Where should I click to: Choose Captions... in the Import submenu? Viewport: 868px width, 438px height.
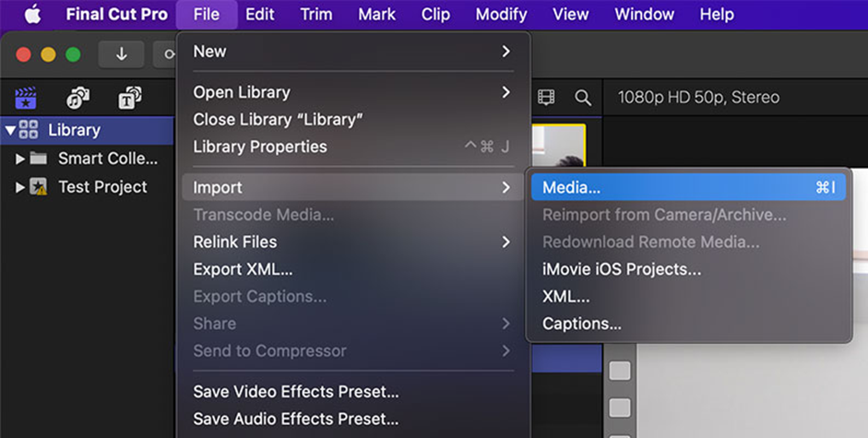[x=688, y=324]
